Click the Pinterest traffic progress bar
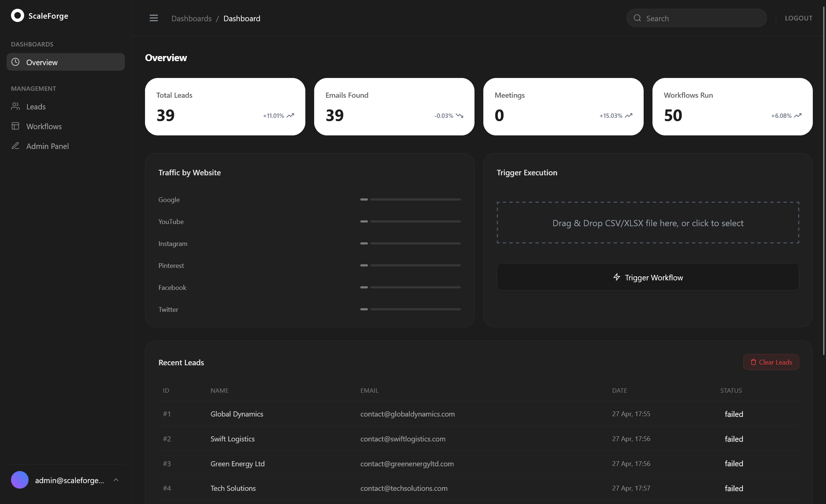Image resolution: width=826 pixels, height=504 pixels. [410, 265]
